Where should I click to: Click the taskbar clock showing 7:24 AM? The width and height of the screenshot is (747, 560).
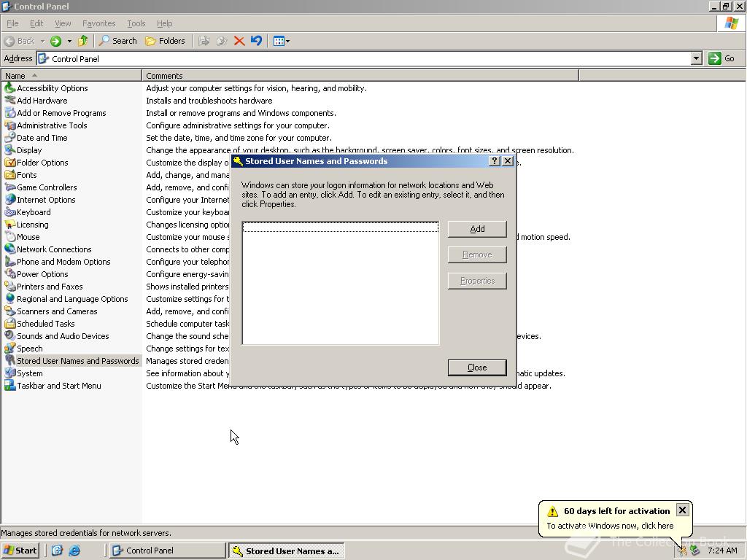tap(722, 551)
